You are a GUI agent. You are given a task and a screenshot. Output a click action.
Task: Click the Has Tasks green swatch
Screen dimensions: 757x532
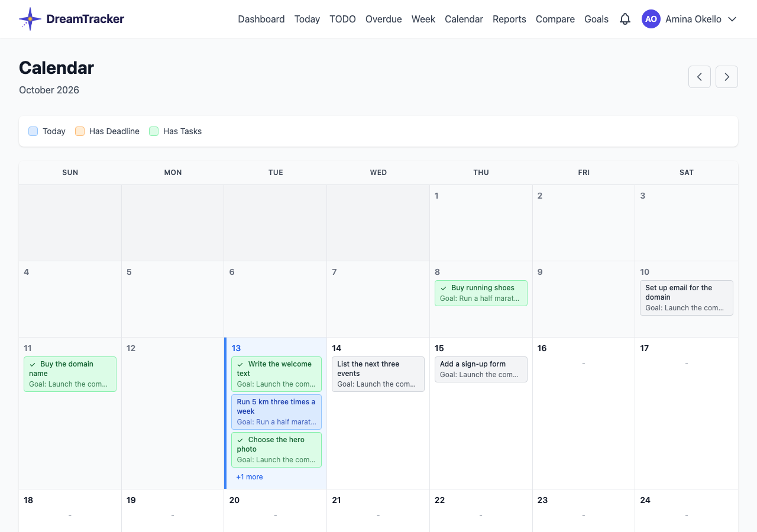tap(154, 131)
